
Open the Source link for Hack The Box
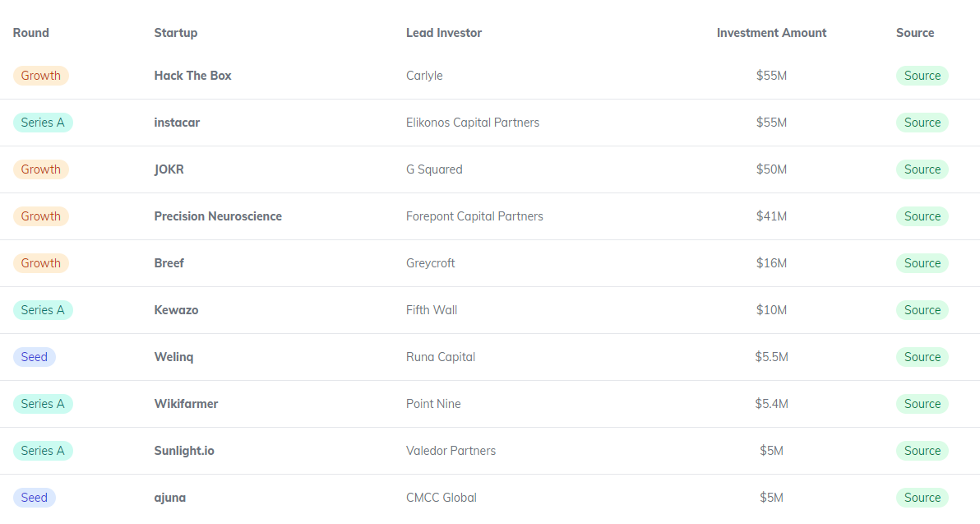[x=922, y=76]
